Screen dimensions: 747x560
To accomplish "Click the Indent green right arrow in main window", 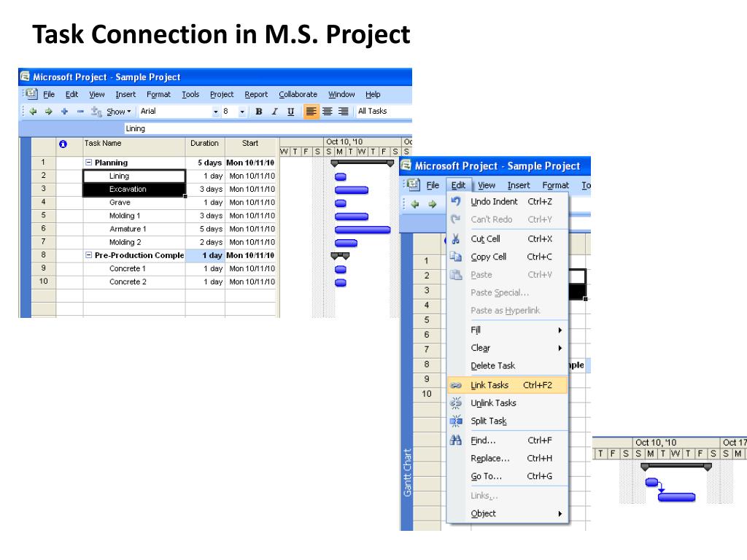I will click(x=49, y=112).
